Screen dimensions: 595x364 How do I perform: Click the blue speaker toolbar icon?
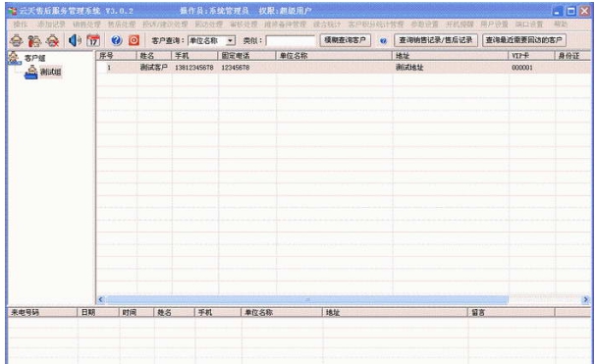(x=75, y=40)
